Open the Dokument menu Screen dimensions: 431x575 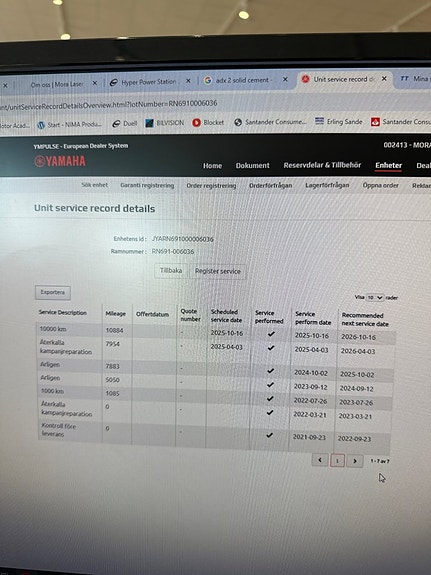[x=252, y=165]
